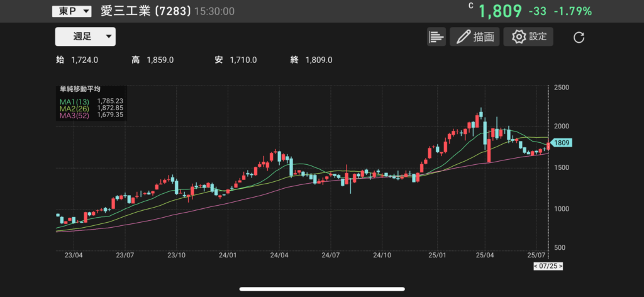Select the stock name 愛三工業 (7283)

coord(146,11)
